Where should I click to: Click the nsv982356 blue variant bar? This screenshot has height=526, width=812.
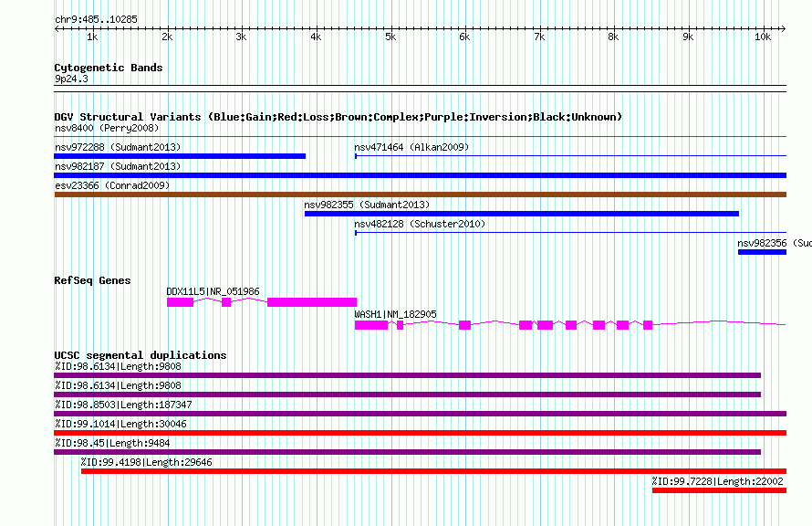pos(762,252)
